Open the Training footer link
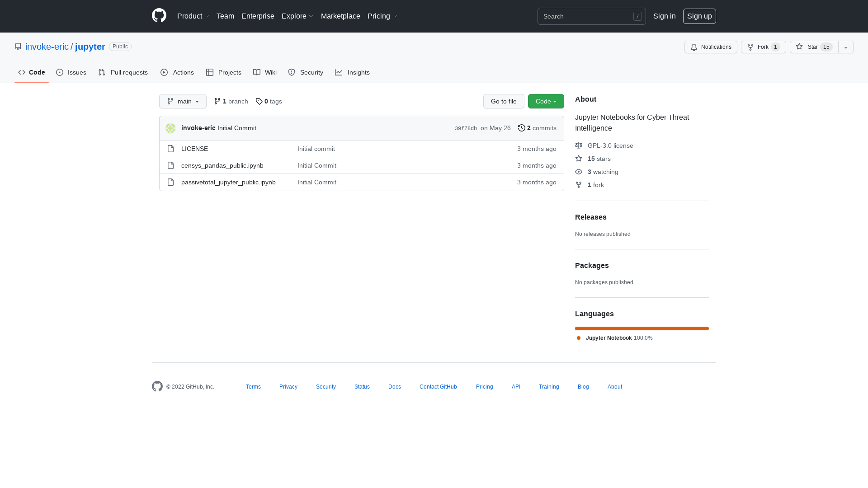Image resolution: width=868 pixels, height=488 pixels. coord(549,387)
